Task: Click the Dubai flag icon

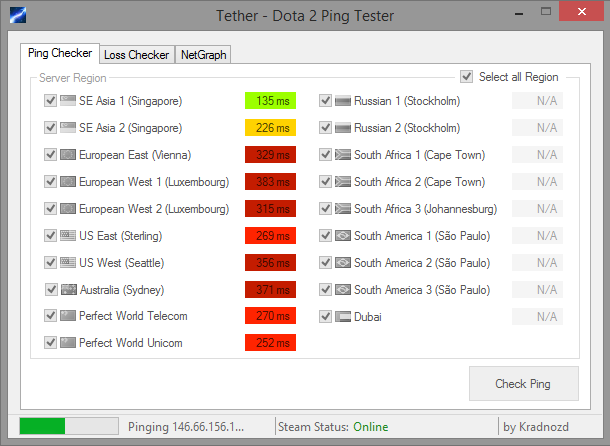Action: click(x=343, y=317)
